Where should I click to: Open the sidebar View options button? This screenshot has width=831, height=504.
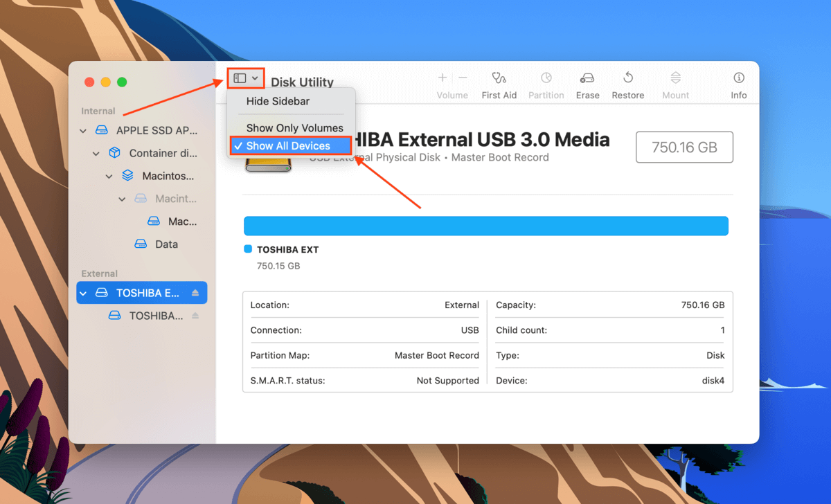coord(246,78)
